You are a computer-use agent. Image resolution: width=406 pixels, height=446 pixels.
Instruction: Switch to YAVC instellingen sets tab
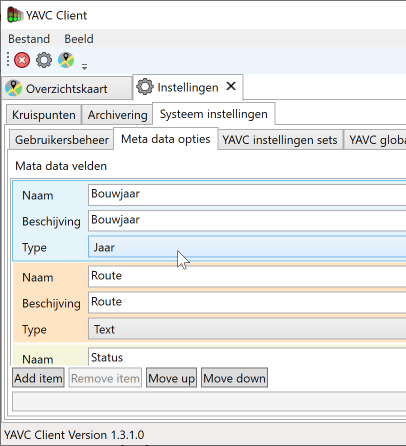pos(280,140)
